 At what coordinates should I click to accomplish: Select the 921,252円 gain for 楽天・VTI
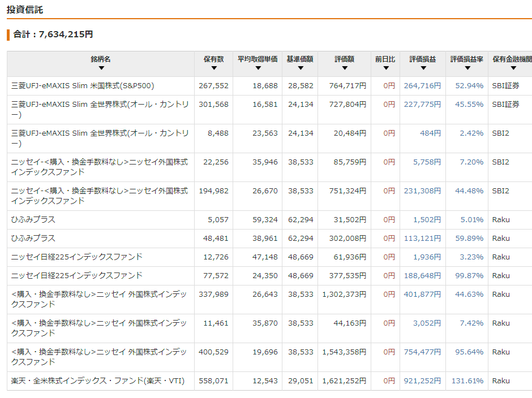[x=422, y=381]
